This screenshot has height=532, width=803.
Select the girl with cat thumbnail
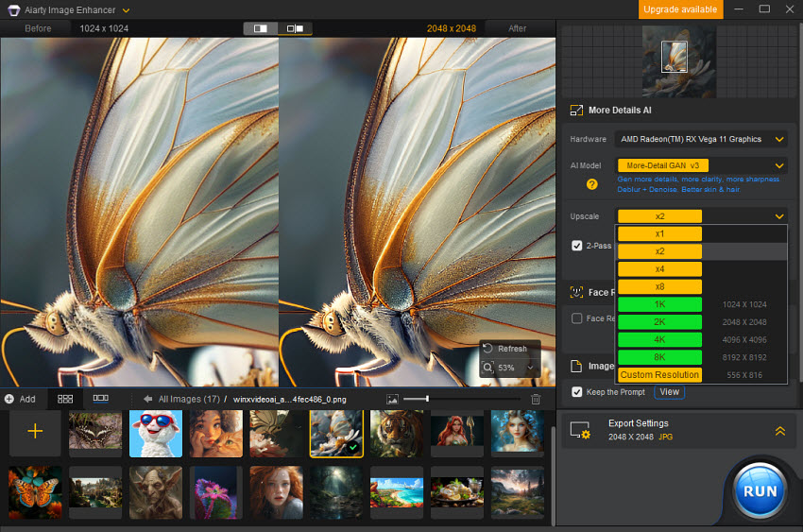[216, 433]
